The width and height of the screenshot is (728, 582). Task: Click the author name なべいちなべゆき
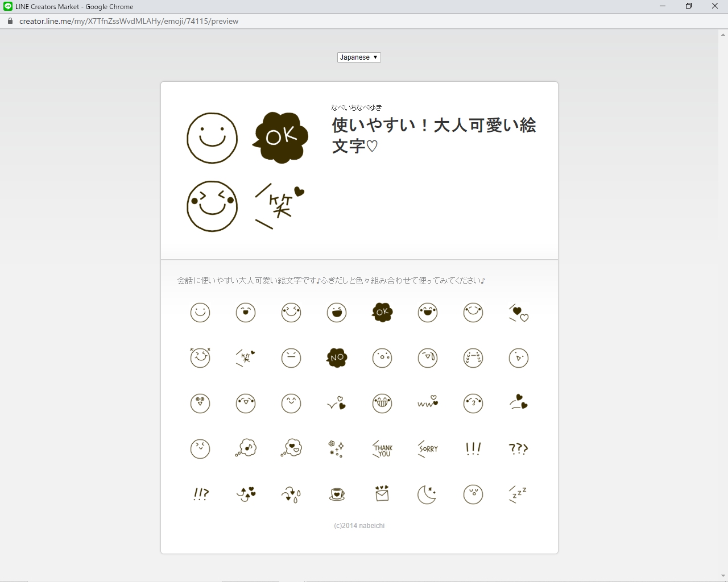click(x=357, y=107)
